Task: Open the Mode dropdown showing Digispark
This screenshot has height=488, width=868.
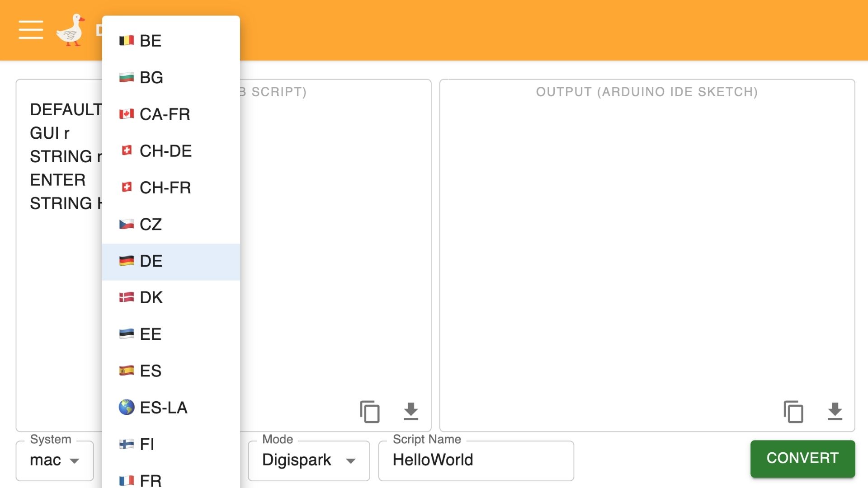Action: [x=309, y=460]
